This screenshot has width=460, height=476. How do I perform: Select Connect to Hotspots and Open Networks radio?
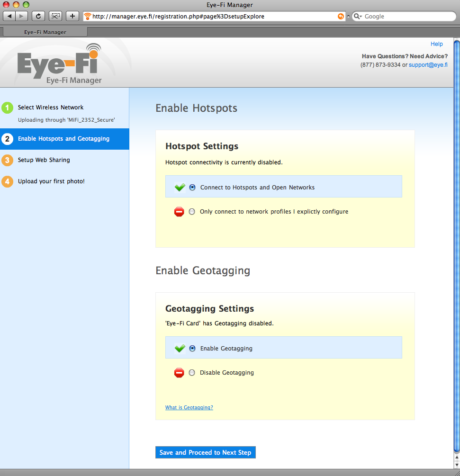[x=192, y=187]
